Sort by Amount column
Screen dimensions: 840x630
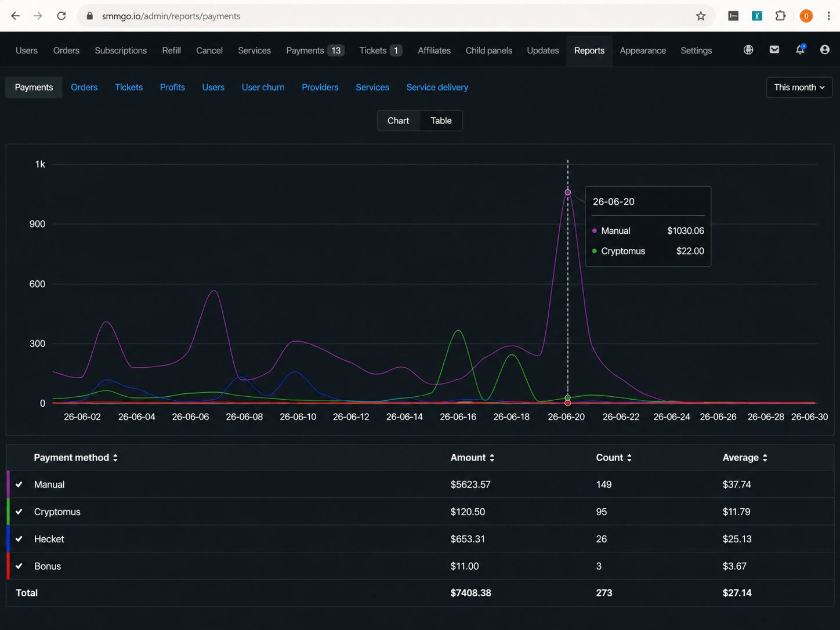pyautogui.click(x=473, y=458)
